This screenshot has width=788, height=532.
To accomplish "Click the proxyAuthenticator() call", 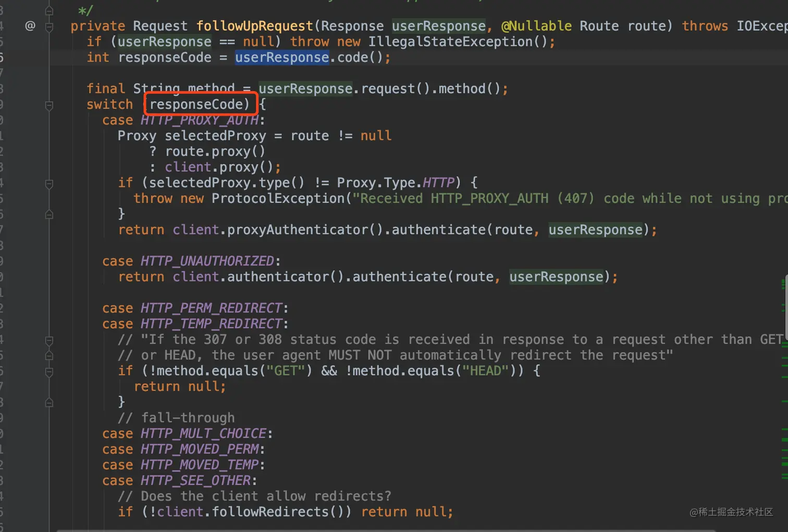I will point(305,230).
